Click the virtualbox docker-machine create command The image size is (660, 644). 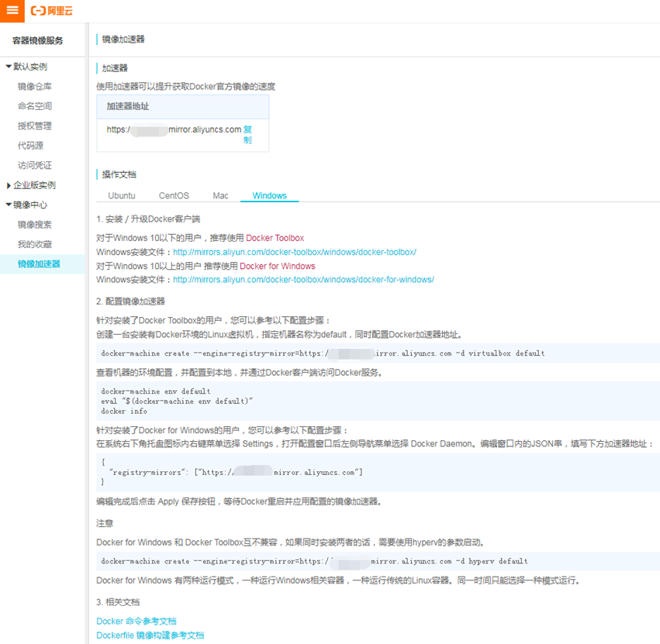coord(323,353)
